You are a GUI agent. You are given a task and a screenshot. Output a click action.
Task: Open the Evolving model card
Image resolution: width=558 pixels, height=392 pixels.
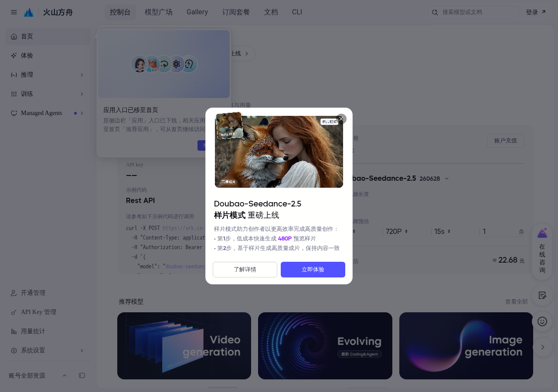325,346
